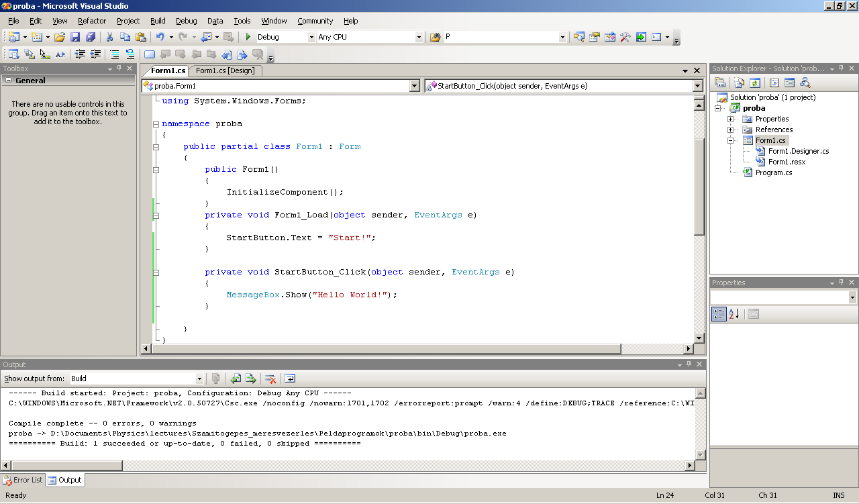Screen dimensions: 859x504
Task: Switch Properties panel to Categorized view
Action: (x=719, y=313)
